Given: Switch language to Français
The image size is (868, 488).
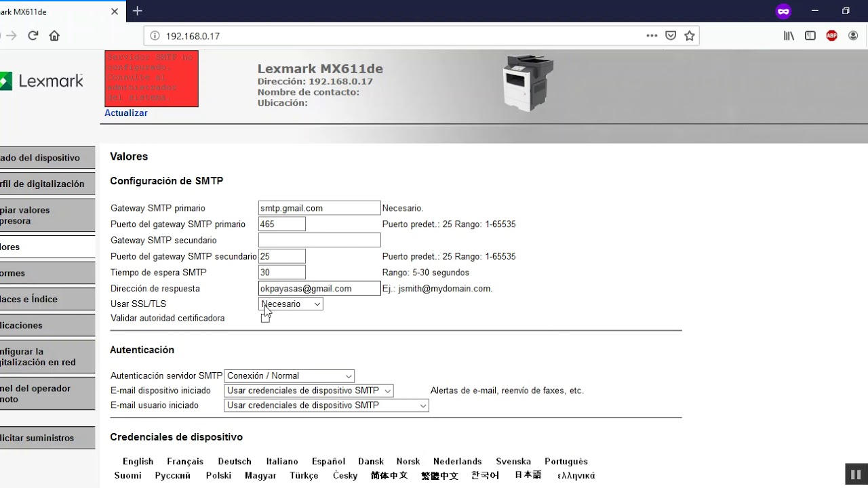Looking at the screenshot, I should (185, 462).
